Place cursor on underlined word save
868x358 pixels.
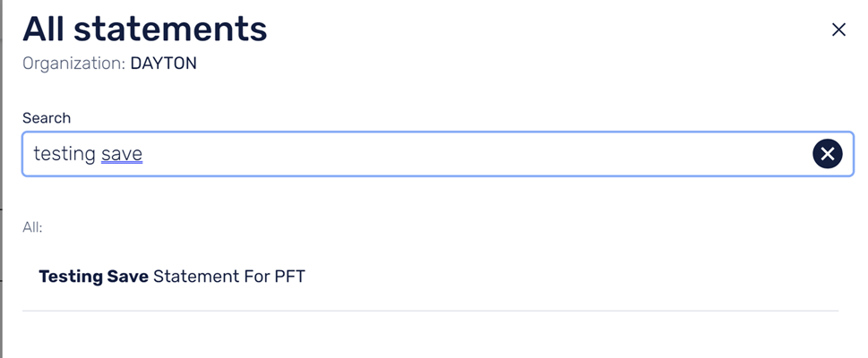(x=122, y=154)
